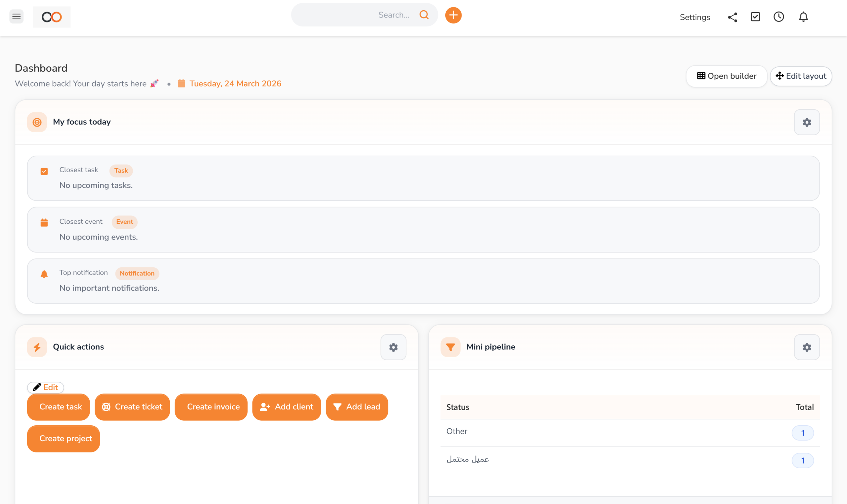The width and height of the screenshot is (847, 504).
Task: Open the Settings menu
Action: tap(695, 17)
